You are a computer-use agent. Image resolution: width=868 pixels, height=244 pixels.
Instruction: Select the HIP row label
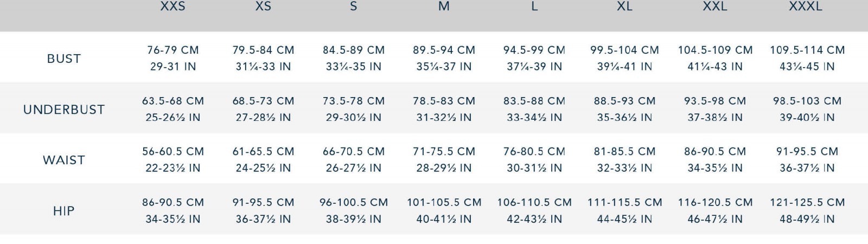(x=64, y=211)
